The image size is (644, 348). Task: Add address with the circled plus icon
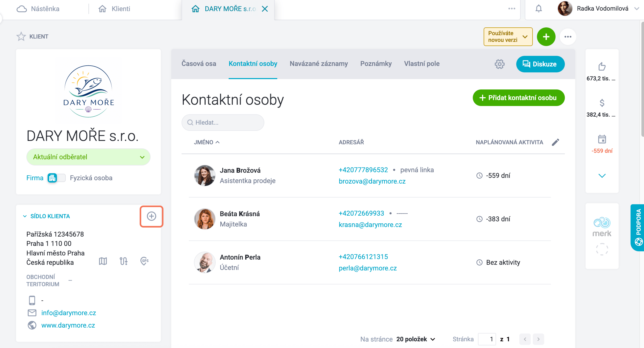pos(152,216)
